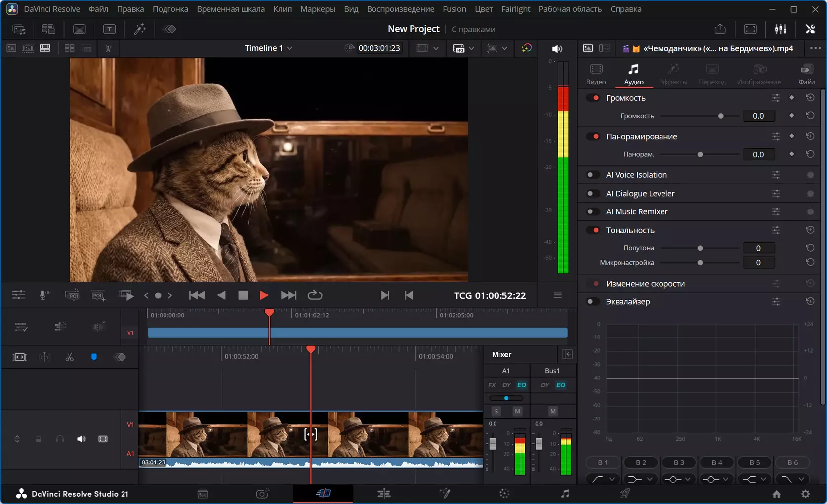
Task: Disable the Панорамирование toggle
Action: [x=593, y=136]
